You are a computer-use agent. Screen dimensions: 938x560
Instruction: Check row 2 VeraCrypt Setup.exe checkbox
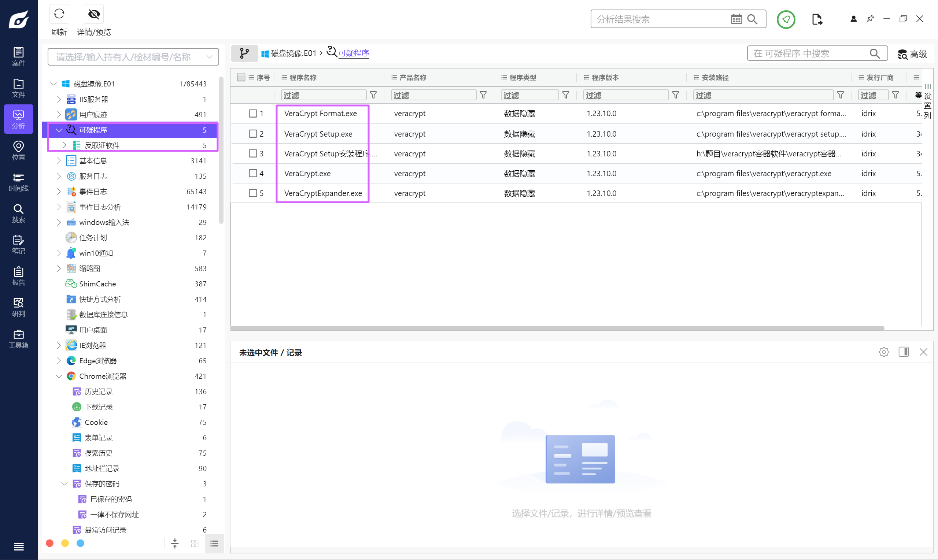click(x=253, y=134)
